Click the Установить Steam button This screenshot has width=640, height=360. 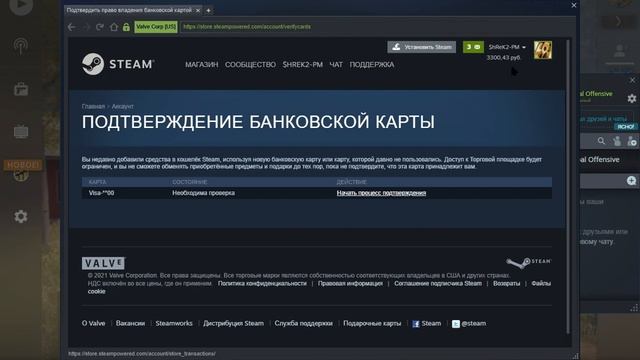point(422,47)
